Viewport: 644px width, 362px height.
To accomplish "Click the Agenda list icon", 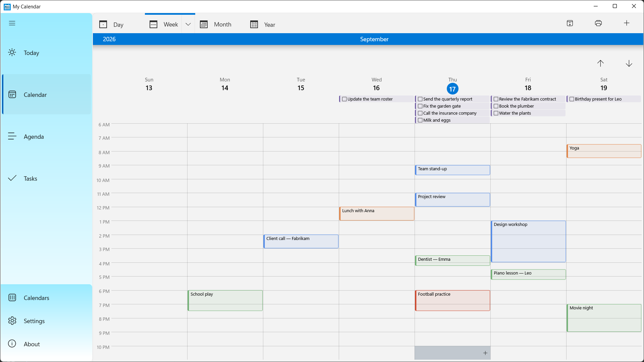I will pos(12,136).
